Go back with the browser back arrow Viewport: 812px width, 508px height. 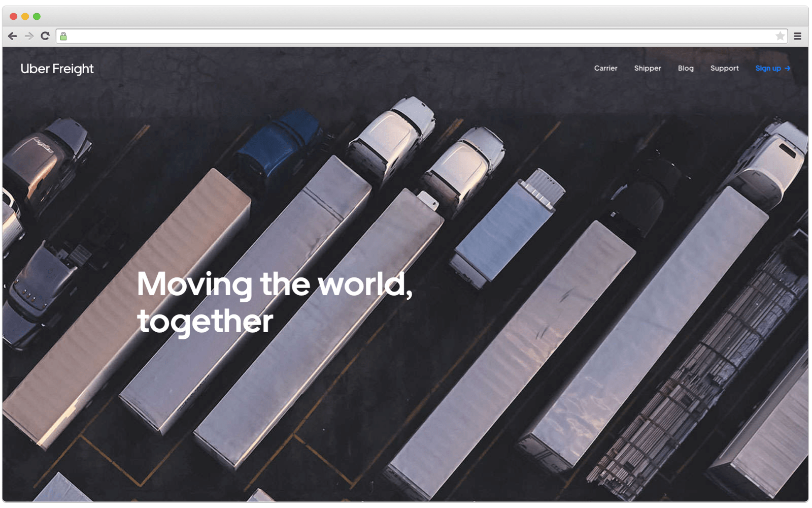[x=13, y=36]
